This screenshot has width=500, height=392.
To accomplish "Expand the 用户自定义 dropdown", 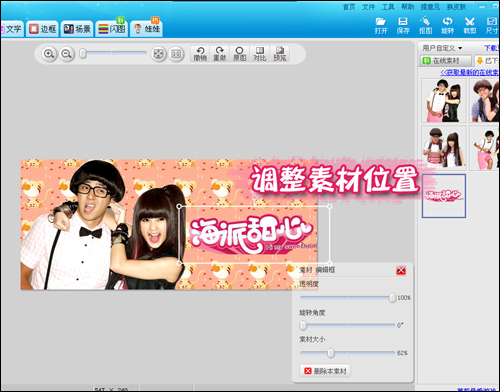I will (442, 48).
